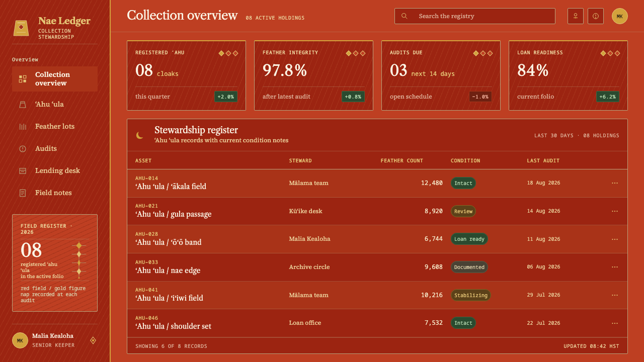Focus the Search the registry field
Image resolution: width=644 pixels, height=362 pixels.
coord(475,16)
